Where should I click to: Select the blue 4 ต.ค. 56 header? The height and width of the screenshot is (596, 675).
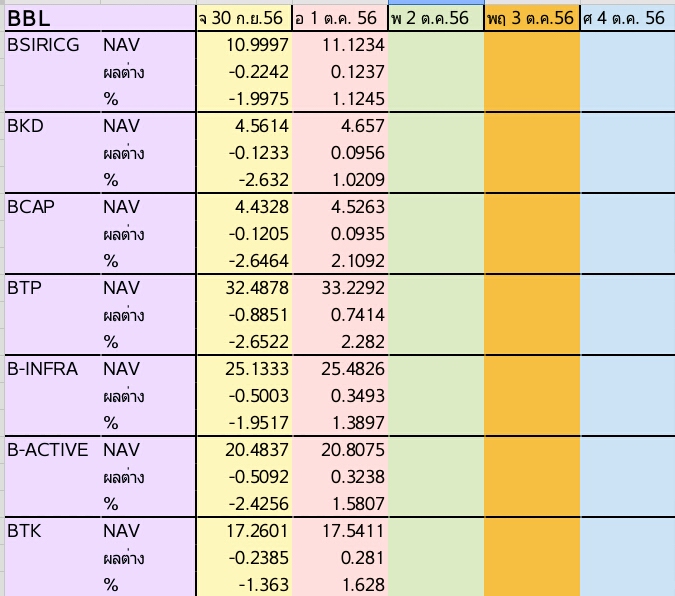628,18
